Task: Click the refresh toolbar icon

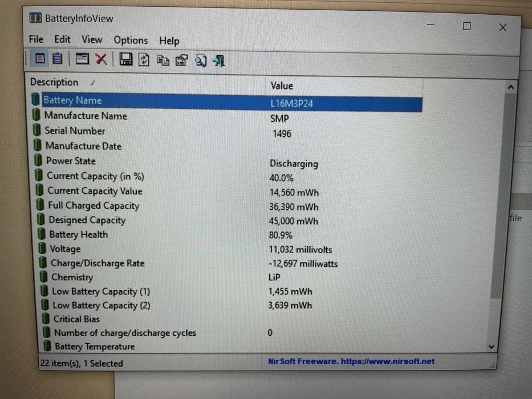Action: coord(144,60)
